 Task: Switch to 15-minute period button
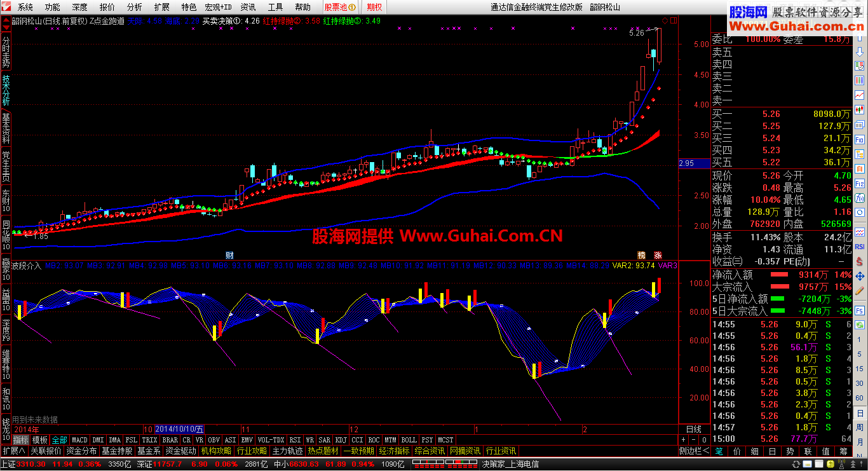(859, 369)
